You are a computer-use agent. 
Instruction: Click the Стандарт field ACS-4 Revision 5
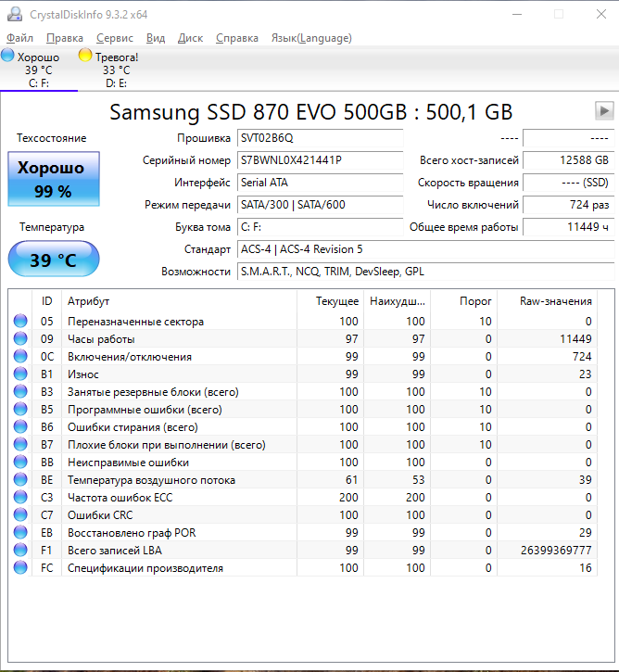[x=426, y=249]
